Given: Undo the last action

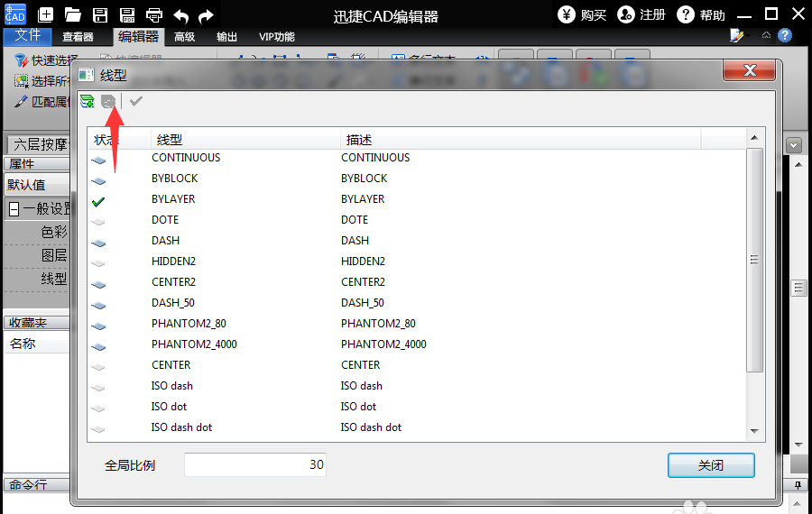Looking at the screenshot, I should pyautogui.click(x=180, y=16).
